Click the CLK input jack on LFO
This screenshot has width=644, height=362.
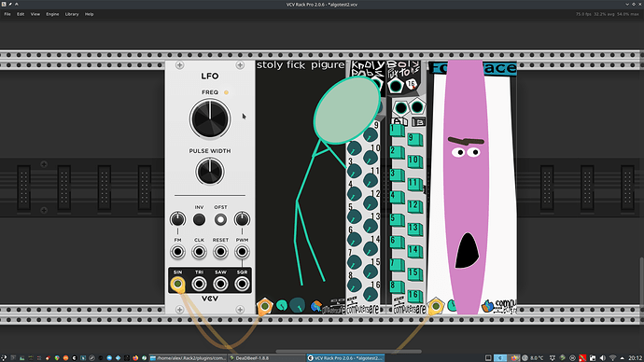[x=199, y=252]
